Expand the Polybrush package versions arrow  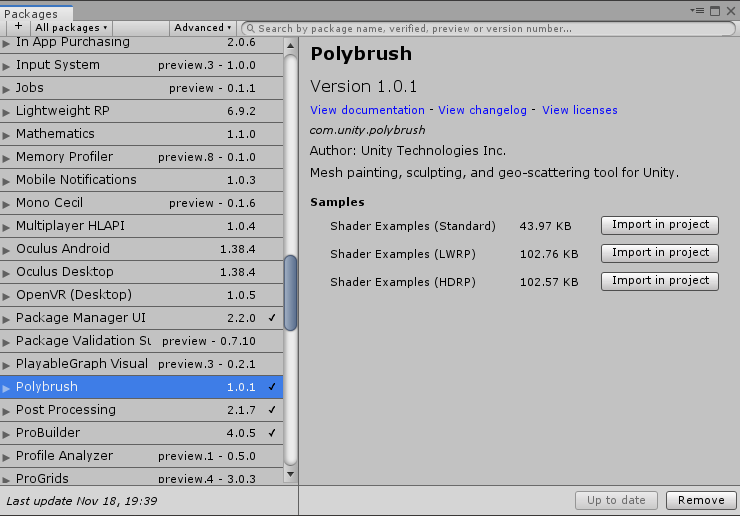pyautogui.click(x=7, y=388)
